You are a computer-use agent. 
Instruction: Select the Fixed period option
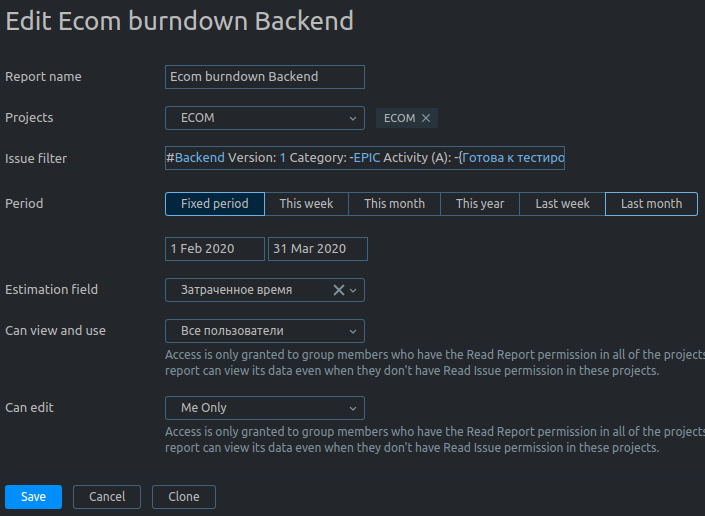pyautogui.click(x=214, y=204)
